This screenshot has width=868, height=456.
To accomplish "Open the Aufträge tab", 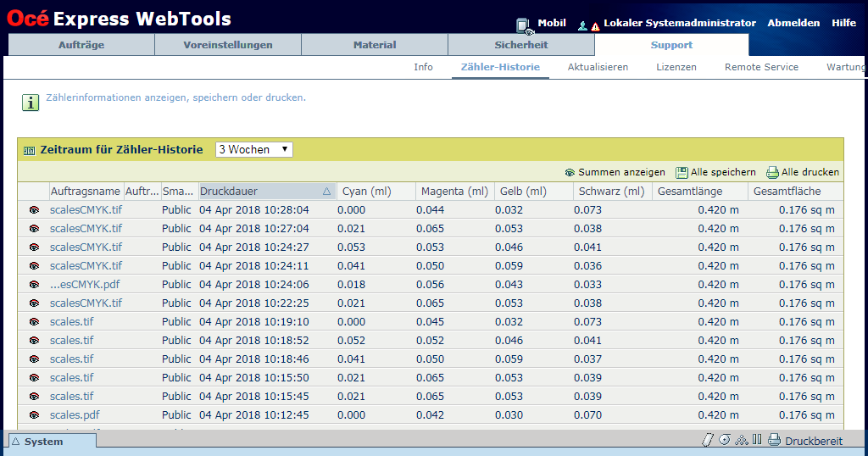I will [81, 45].
